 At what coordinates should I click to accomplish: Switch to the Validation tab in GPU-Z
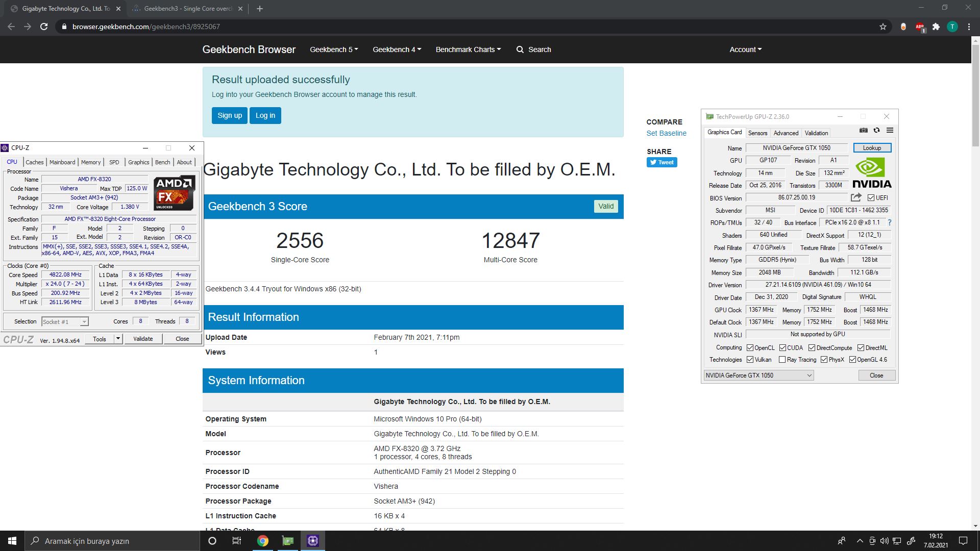coord(816,133)
